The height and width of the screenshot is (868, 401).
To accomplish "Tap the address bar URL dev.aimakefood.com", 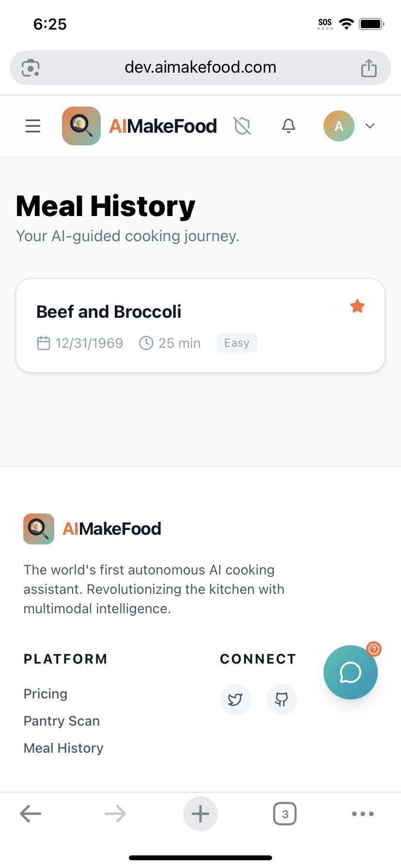I will (200, 67).
